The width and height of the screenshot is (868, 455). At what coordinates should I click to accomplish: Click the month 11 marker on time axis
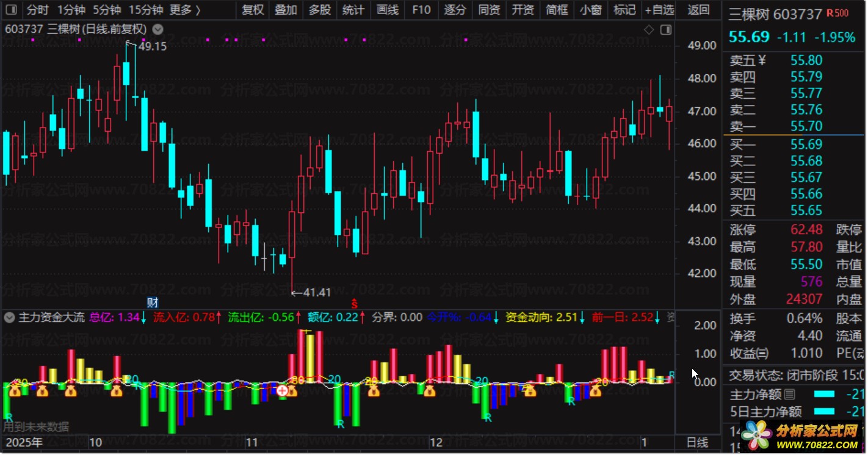coord(251,443)
